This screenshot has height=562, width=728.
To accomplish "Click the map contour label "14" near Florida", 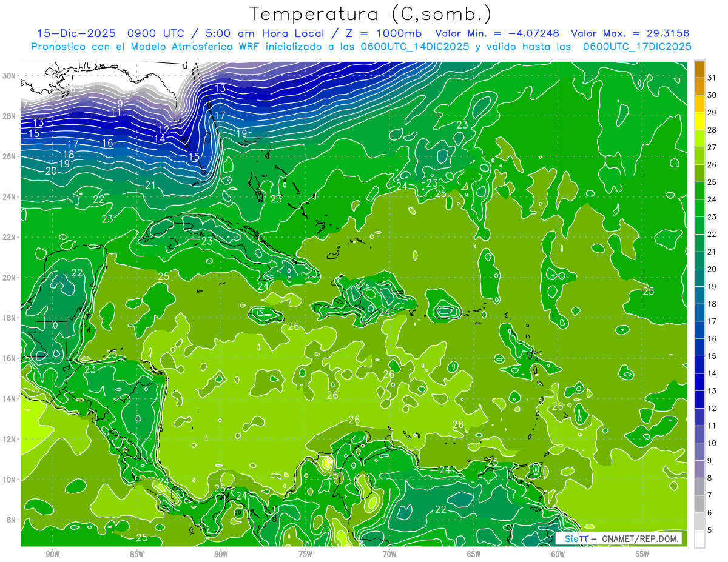I will coord(159,139).
